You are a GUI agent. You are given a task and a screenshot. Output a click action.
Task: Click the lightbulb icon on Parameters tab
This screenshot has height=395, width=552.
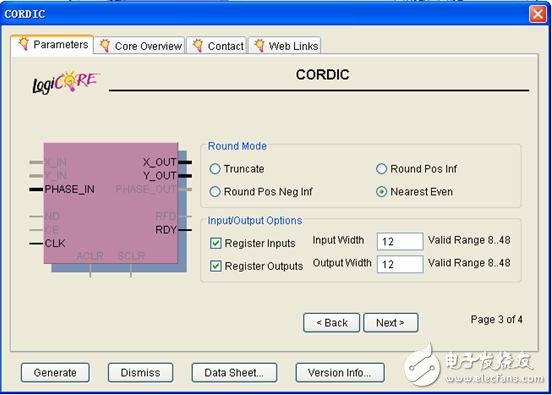pos(24,44)
